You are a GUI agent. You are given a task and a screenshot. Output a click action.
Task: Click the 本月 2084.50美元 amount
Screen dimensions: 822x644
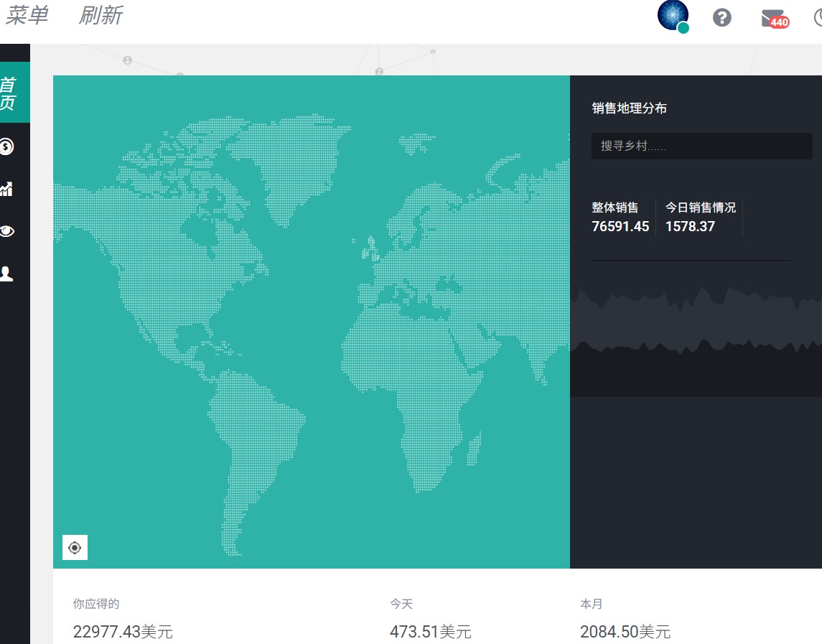(x=625, y=632)
